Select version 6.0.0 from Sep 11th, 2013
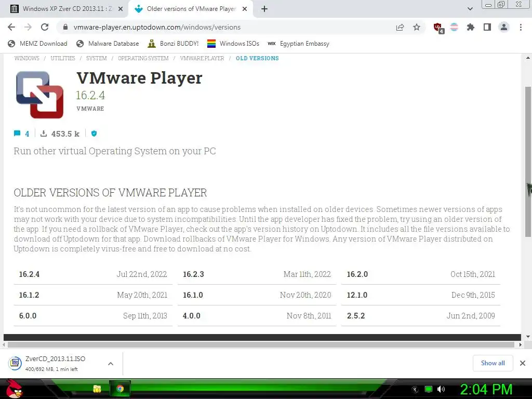Screen dimensions: 532x399 pyautogui.click(x=93, y=315)
